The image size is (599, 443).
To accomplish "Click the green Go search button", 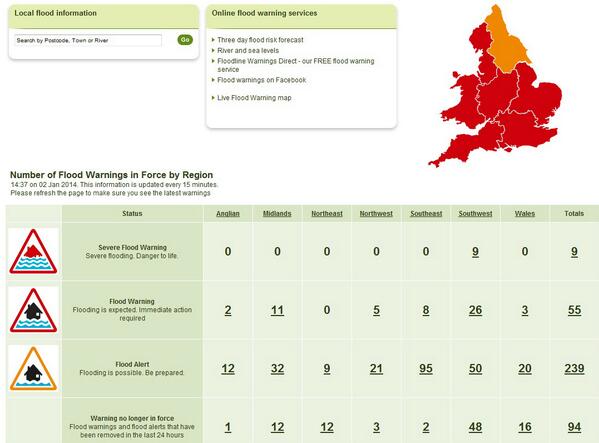I will [x=185, y=40].
